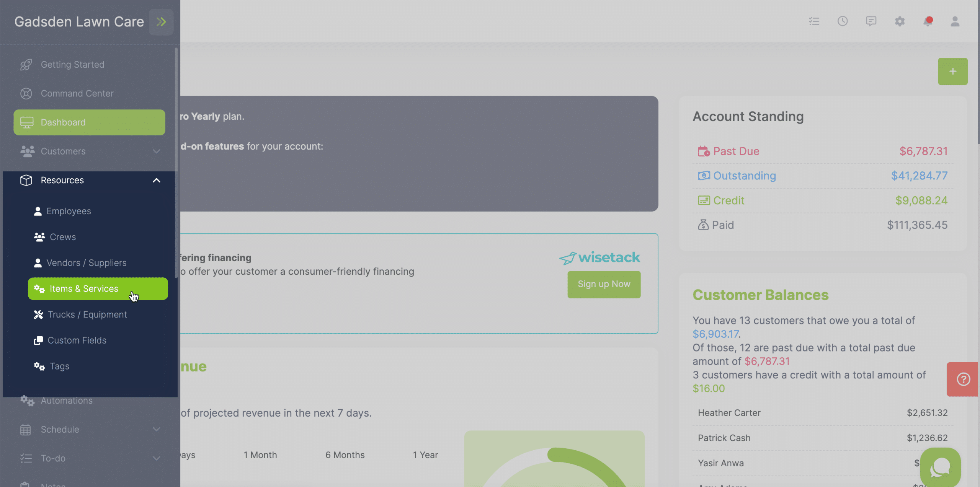The width and height of the screenshot is (980, 487).
Task: Click the Patrick Cash balance row
Action: pos(823,438)
